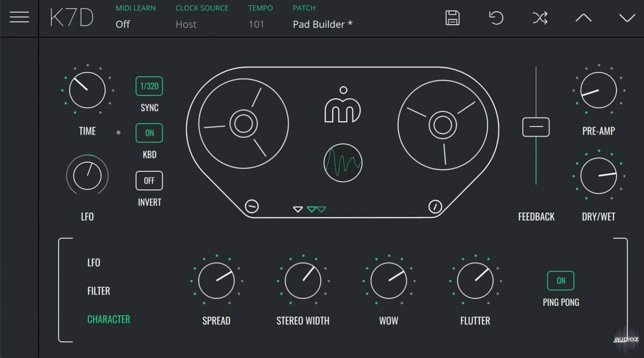Select the LFO tab
Image resolution: width=644 pixels, height=358 pixels.
click(94, 262)
